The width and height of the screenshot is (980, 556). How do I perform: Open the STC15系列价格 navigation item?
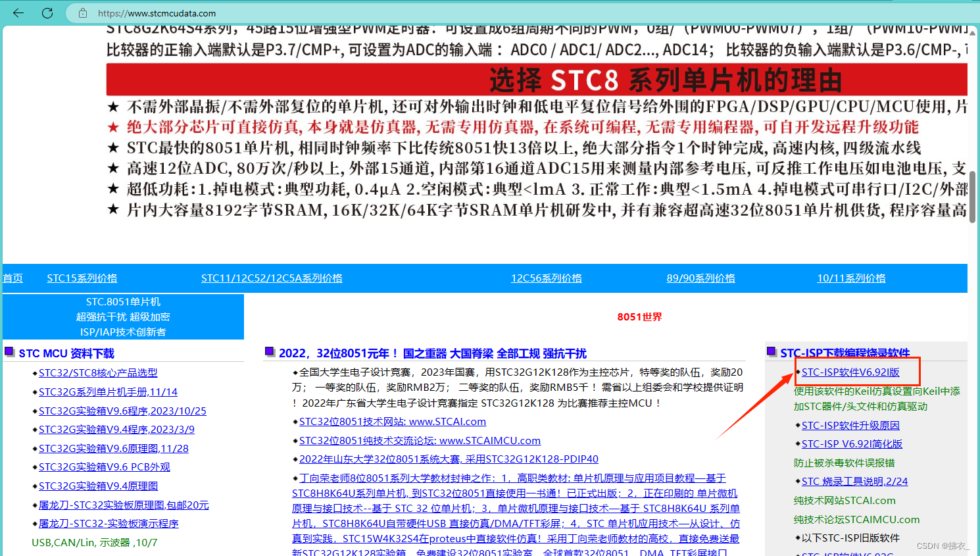pyautogui.click(x=82, y=278)
